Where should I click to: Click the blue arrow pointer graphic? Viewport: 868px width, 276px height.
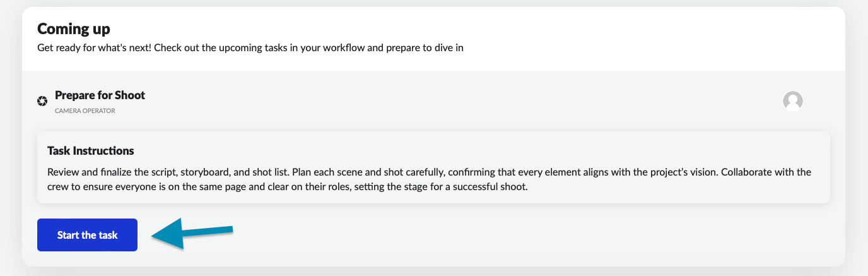[x=192, y=234]
